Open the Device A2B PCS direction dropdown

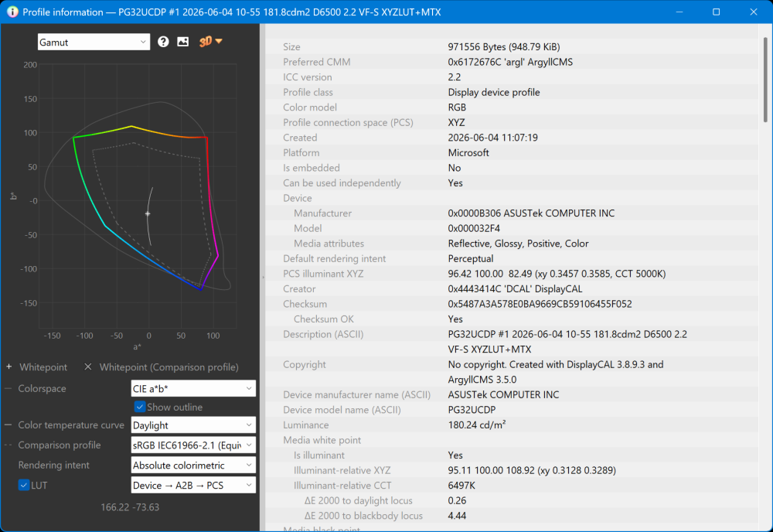[193, 485]
